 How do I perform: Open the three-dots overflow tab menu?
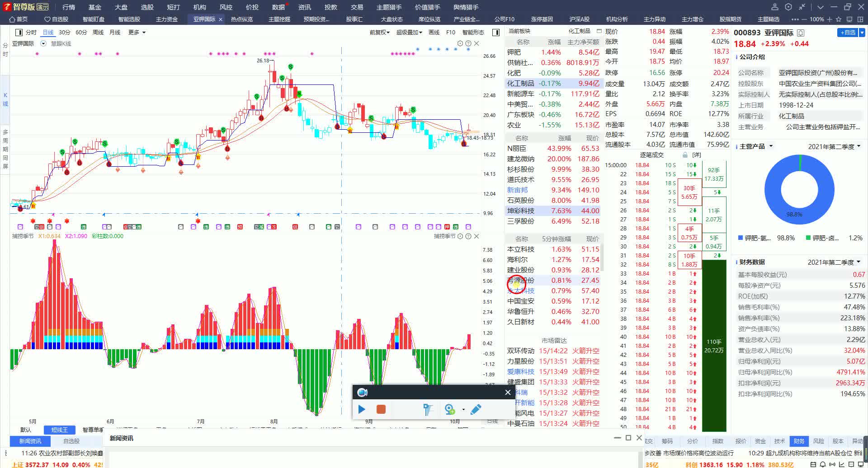point(795,19)
